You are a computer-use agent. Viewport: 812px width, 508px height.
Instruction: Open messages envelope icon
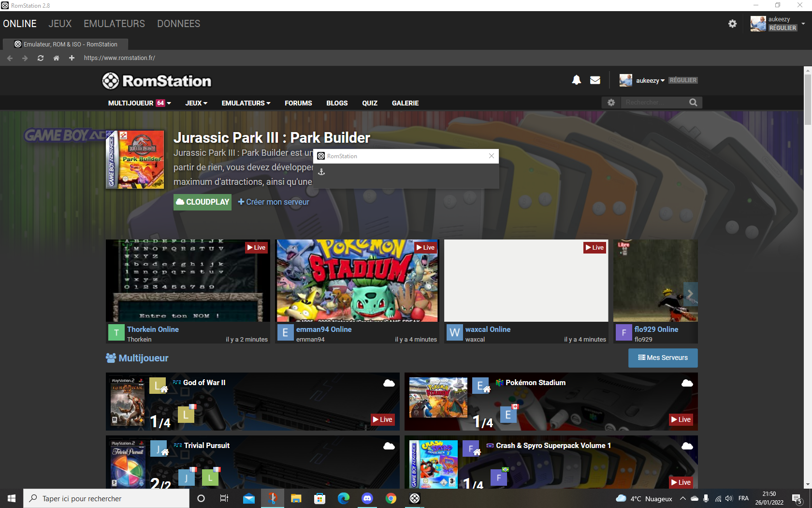(x=595, y=80)
